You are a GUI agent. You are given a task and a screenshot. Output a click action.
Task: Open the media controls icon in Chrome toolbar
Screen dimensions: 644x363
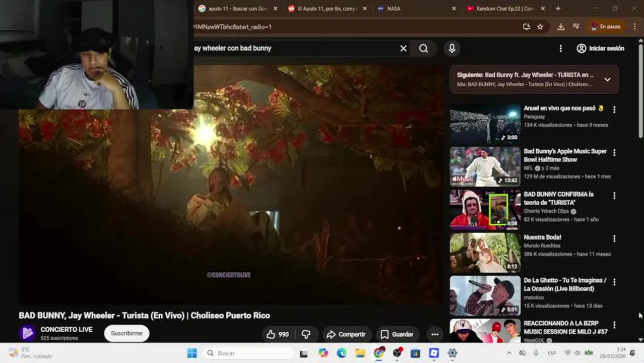[x=576, y=27]
